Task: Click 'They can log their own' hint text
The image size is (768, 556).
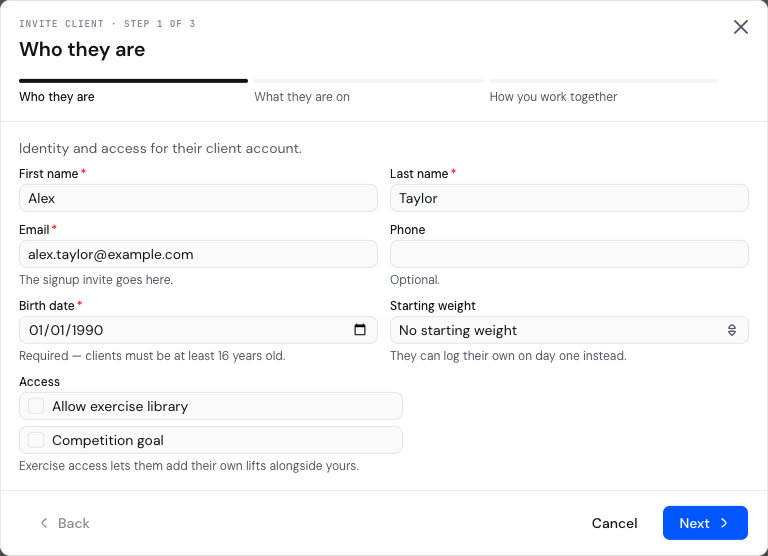Action: [x=508, y=356]
